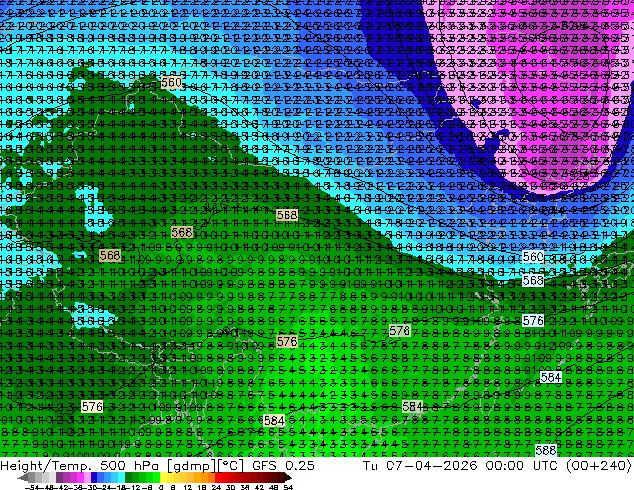The width and height of the screenshot is (634, 490).
Task: Click the legend value '54' at right end
Action: pos(288,487)
